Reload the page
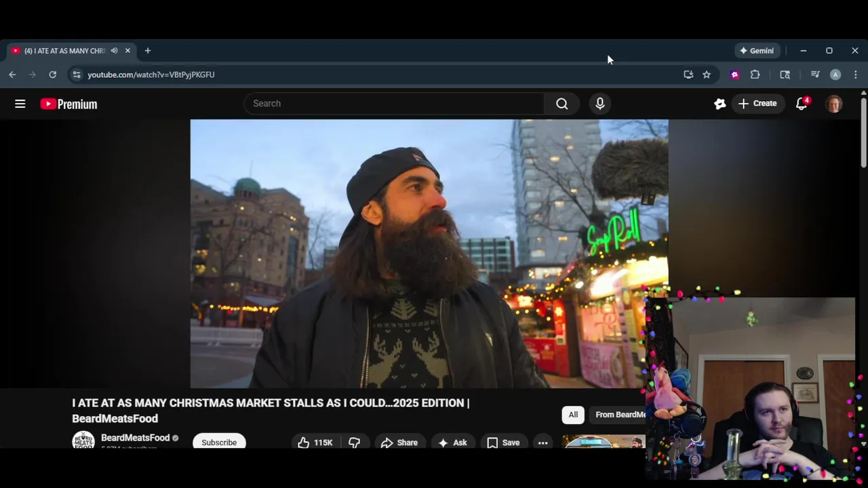868x488 pixels. 52,75
